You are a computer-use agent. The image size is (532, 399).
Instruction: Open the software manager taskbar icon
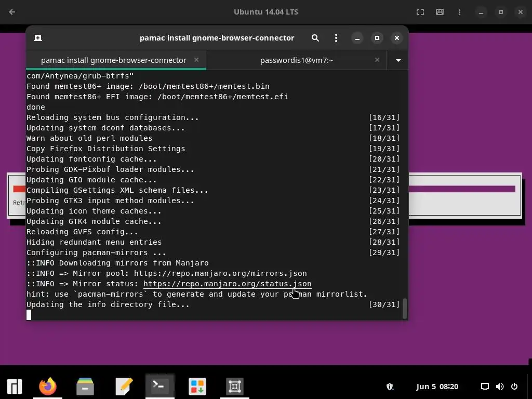pos(197,386)
